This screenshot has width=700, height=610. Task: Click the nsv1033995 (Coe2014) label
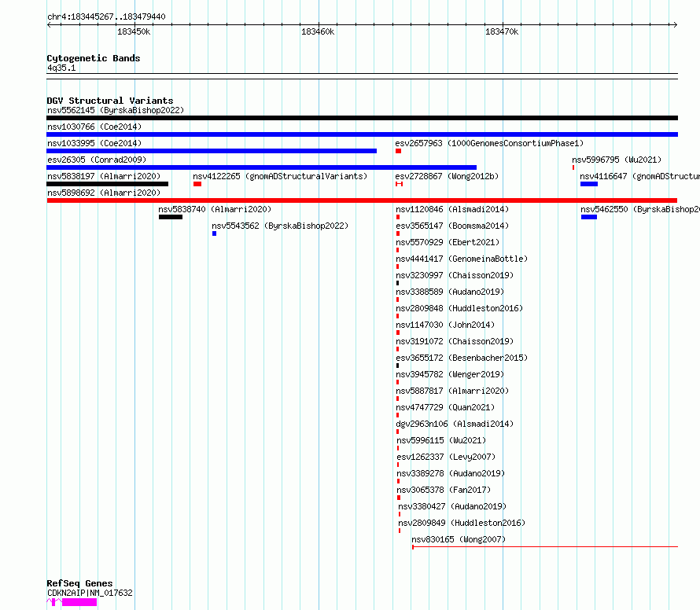click(x=94, y=143)
